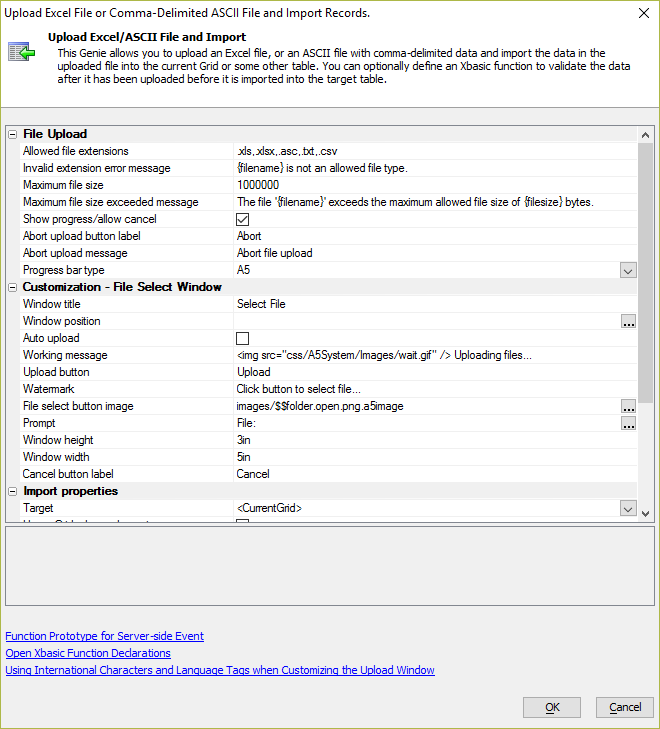Viewport: 660px width, 729px height.
Task: Click the Cancel button at bottom
Action: click(x=625, y=707)
